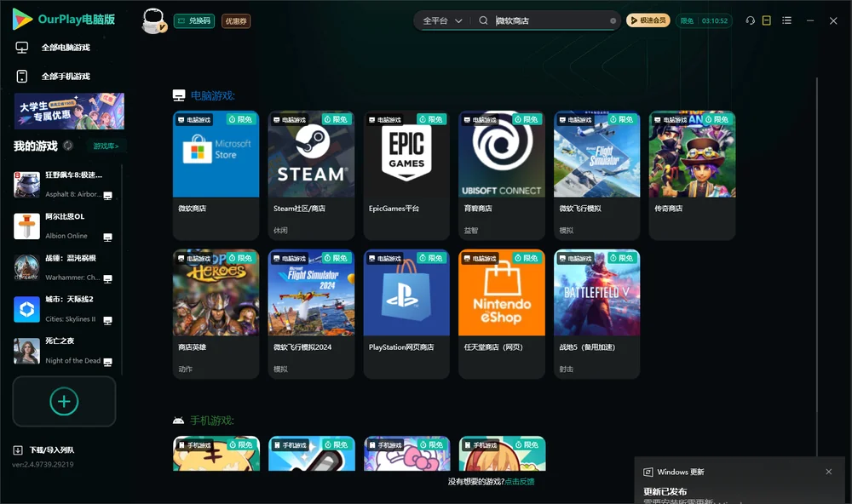Open the 微软飞行模拟 card labeled 模拟
The width and height of the screenshot is (852, 504).
pyautogui.click(x=596, y=175)
